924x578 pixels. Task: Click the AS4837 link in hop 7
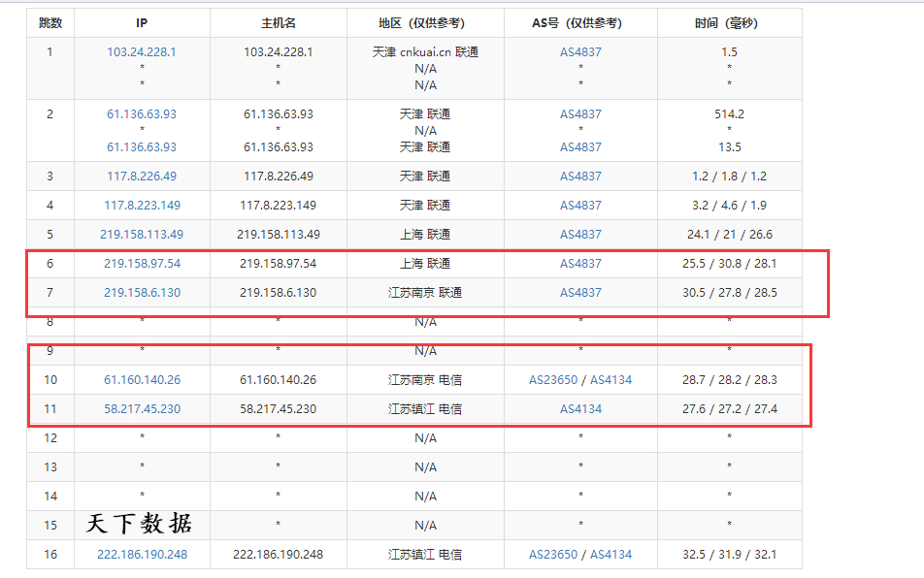(580, 293)
